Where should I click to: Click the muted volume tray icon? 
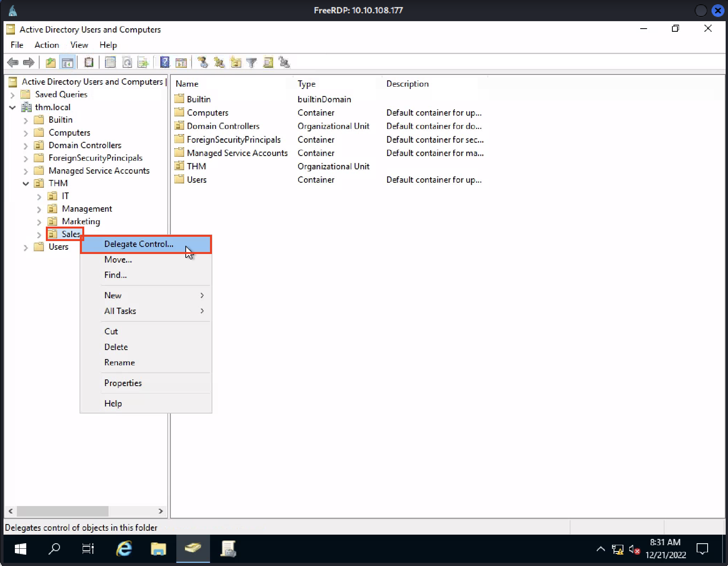click(x=634, y=550)
